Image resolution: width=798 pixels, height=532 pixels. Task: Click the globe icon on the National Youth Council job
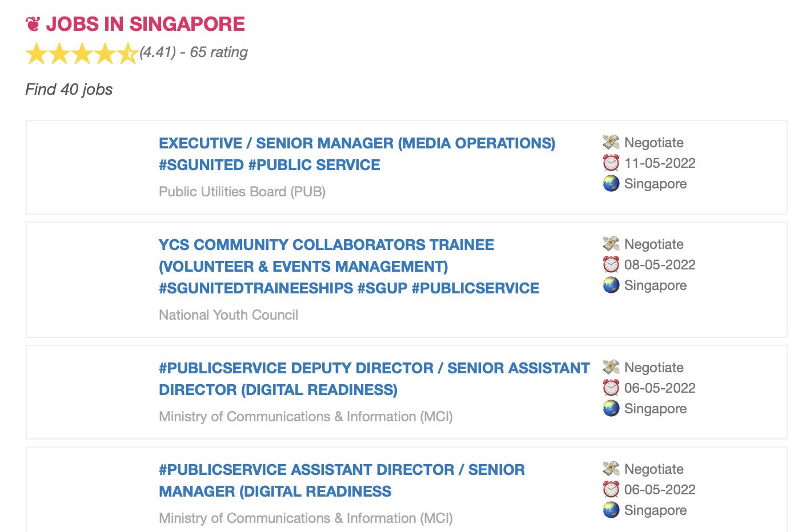(611, 285)
